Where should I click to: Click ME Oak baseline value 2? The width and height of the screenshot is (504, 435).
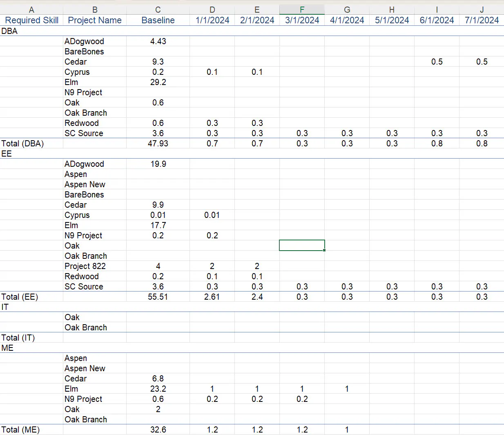pyautogui.click(x=158, y=409)
